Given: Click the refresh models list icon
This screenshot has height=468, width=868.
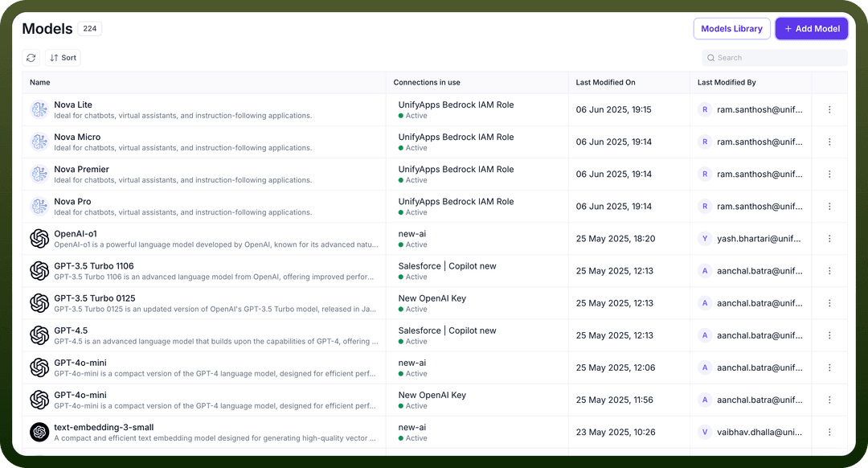Looking at the screenshot, I should [31, 58].
